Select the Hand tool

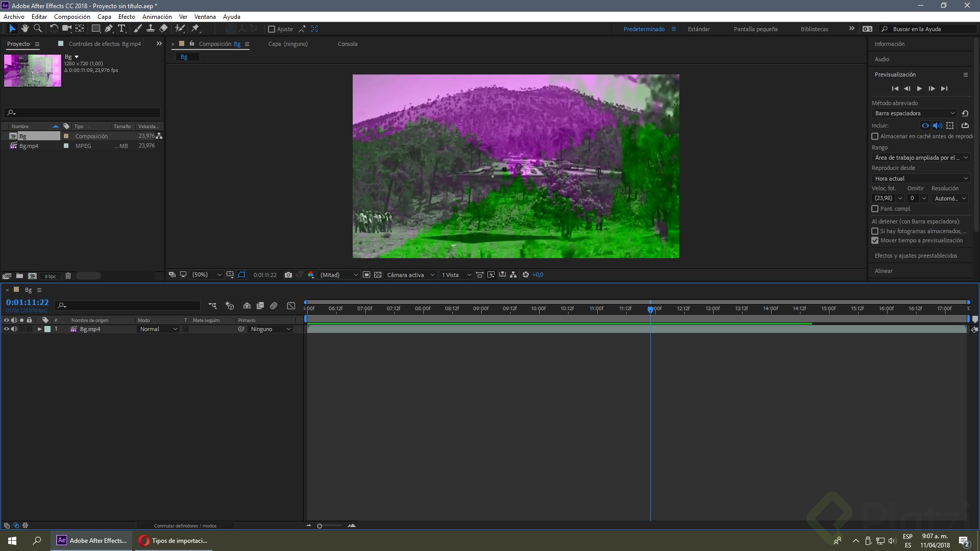24,29
